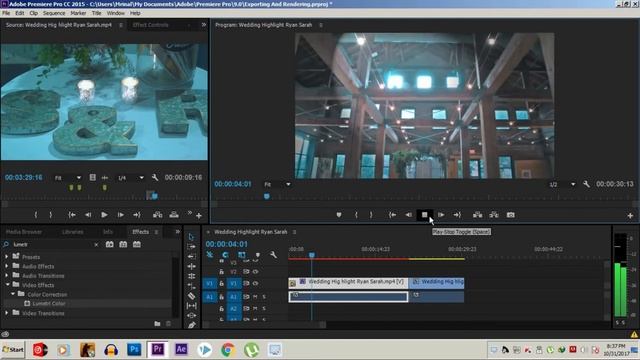Expand the Audio Effects folder
The width and height of the screenshot is (640, 360).
click(x=7, y=266)
